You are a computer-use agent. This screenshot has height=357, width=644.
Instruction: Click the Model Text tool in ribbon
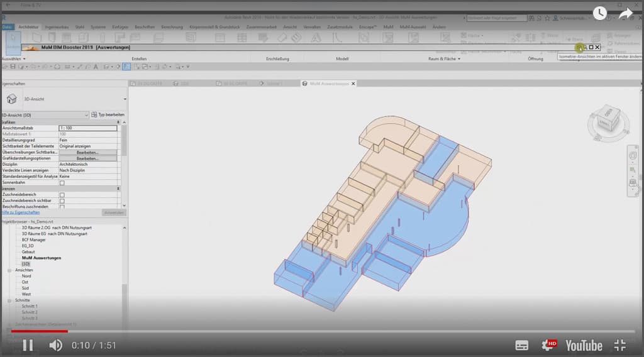(x=316, y=38)
